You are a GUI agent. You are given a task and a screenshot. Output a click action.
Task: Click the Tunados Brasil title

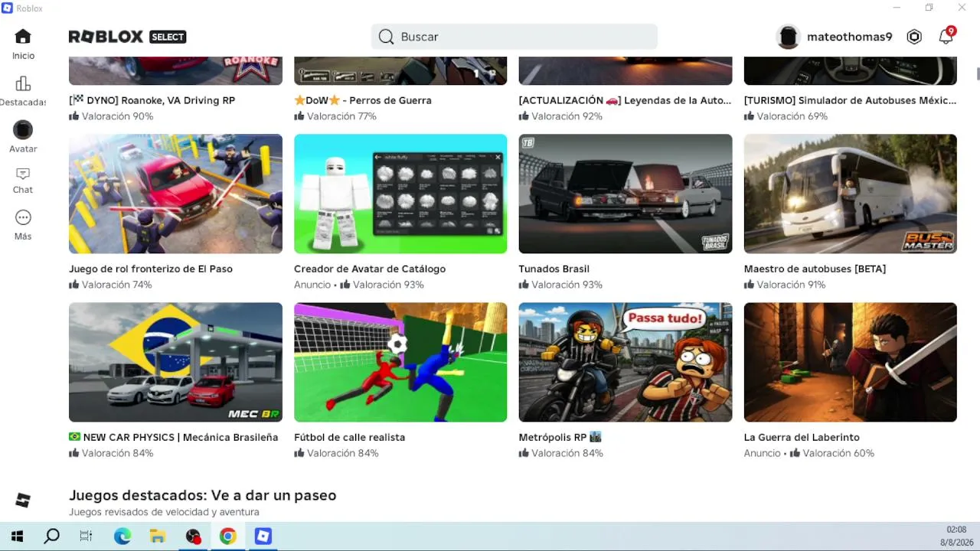click(x=554, y=269)
